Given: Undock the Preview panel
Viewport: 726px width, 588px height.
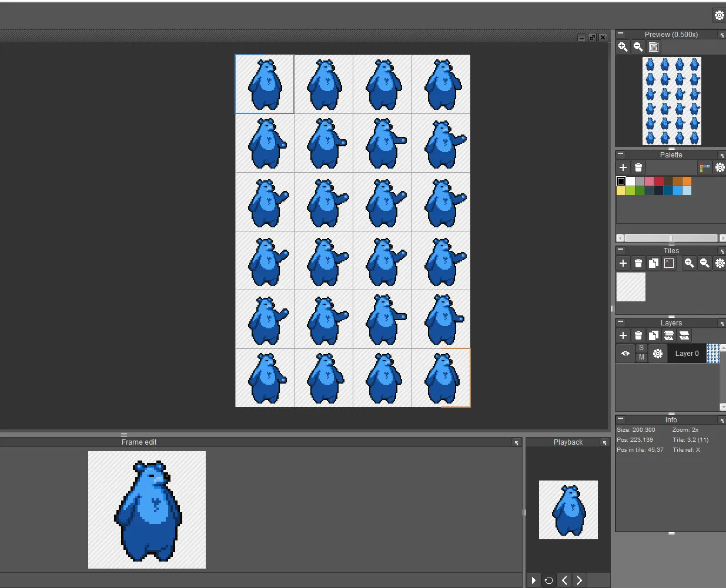Looking at the screenshot, I should click(x=722, y=35).
